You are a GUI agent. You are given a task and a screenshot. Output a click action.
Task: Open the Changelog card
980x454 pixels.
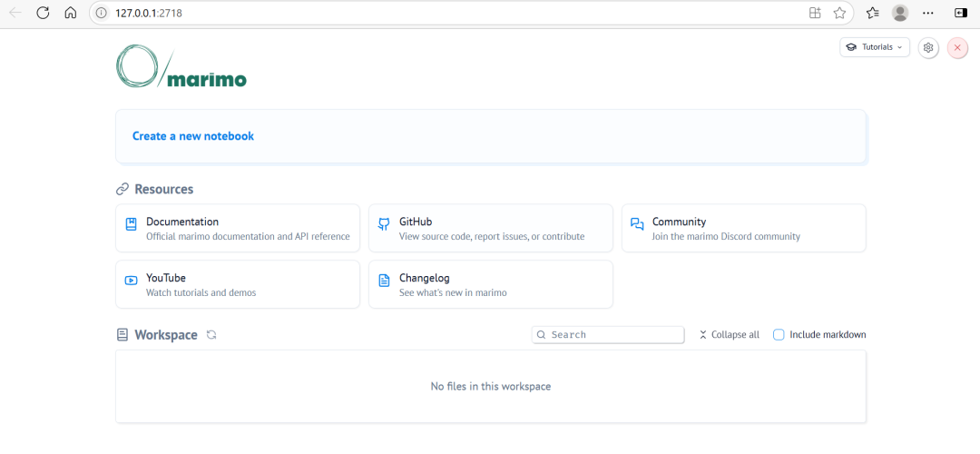[x=490, y=284]
